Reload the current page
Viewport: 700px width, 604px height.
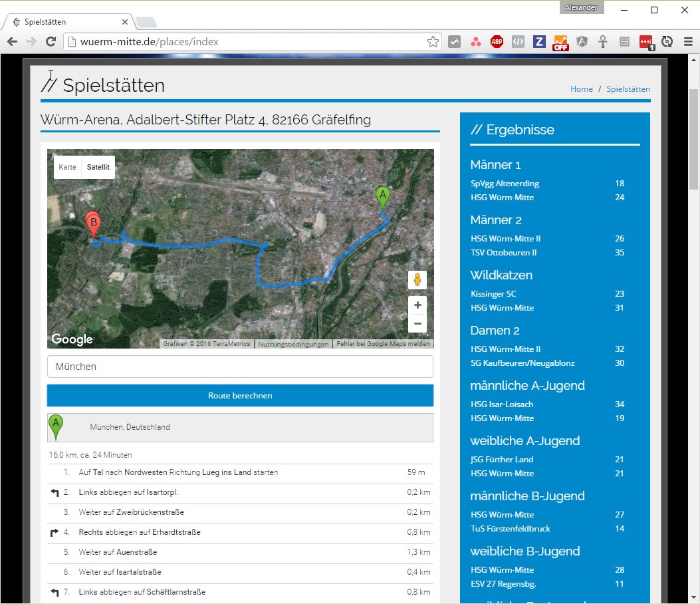[x=50, y=42]
